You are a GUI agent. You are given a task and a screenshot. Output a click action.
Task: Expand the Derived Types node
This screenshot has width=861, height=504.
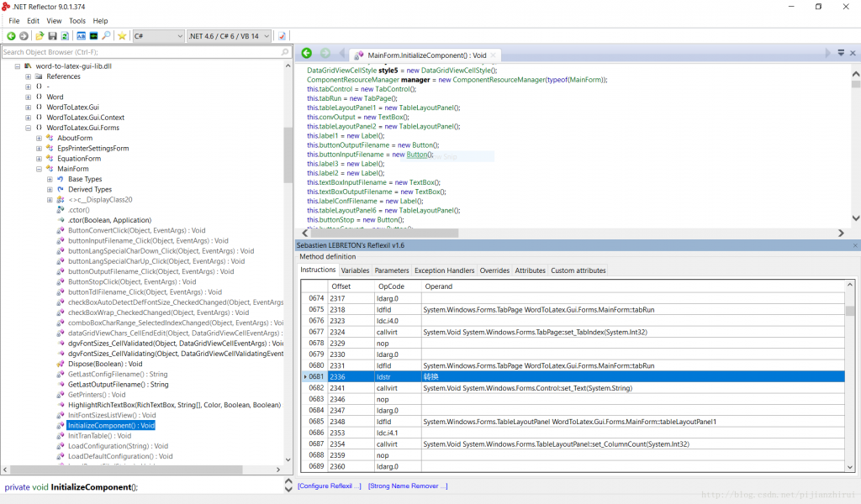[50, 190]
